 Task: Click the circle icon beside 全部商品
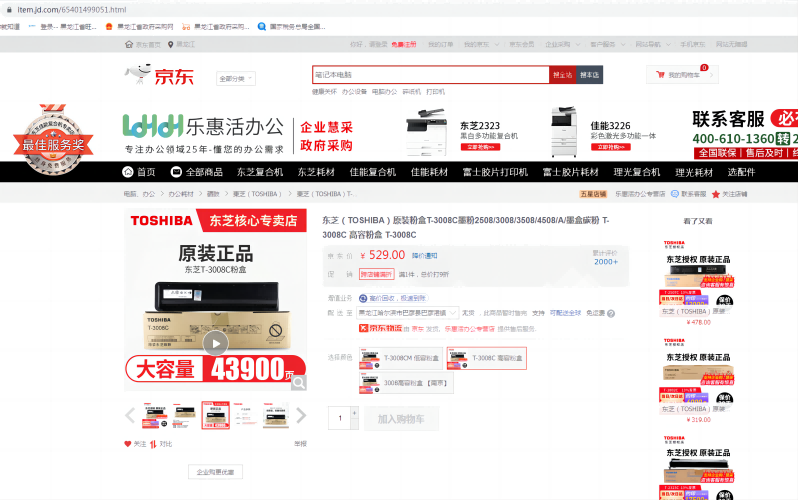[x=176, y=172]
